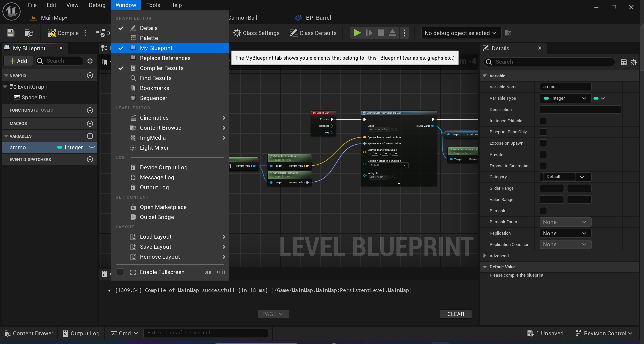
Task: Toggle Instance Editable checkbox
Action: click(543, 121)
